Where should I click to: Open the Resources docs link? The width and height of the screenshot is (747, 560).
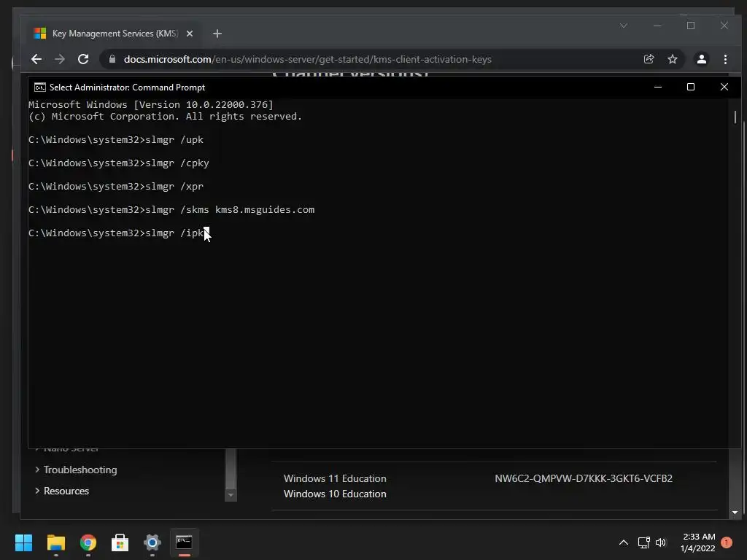(66, 491)
